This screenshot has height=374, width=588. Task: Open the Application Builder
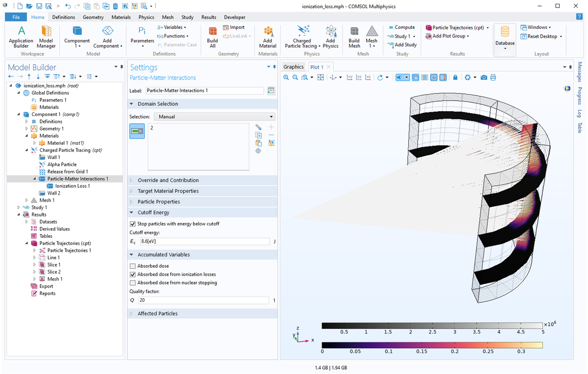click(21, 35)
